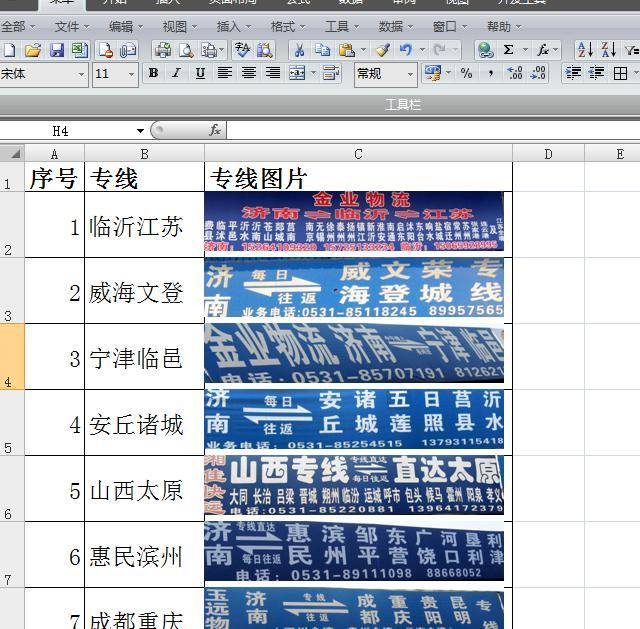This screenshot has width=640, height=629.
Task: Click Increase Decimal icon
Action: coord(514,73)
